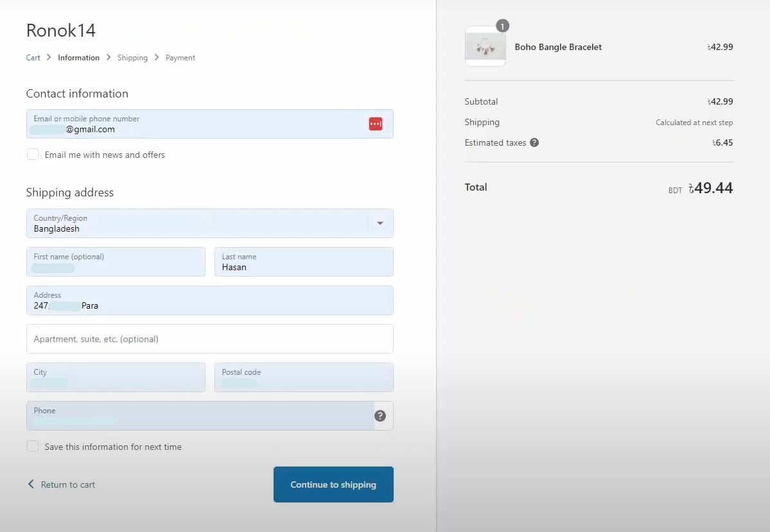The image size is (770, 532).
Task: Click the phone field help question mark icon
Action: pos(380,416)
